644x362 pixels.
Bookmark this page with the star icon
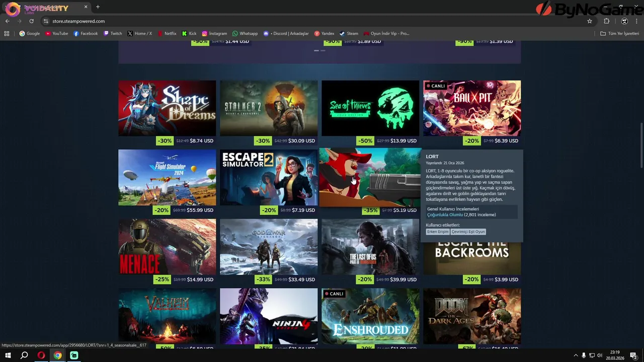pyautogui.click(x=590, y=21)
